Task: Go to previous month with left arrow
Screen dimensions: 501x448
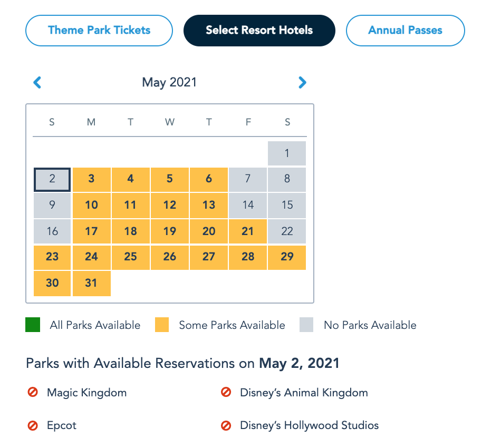Action: click(37, 82)
